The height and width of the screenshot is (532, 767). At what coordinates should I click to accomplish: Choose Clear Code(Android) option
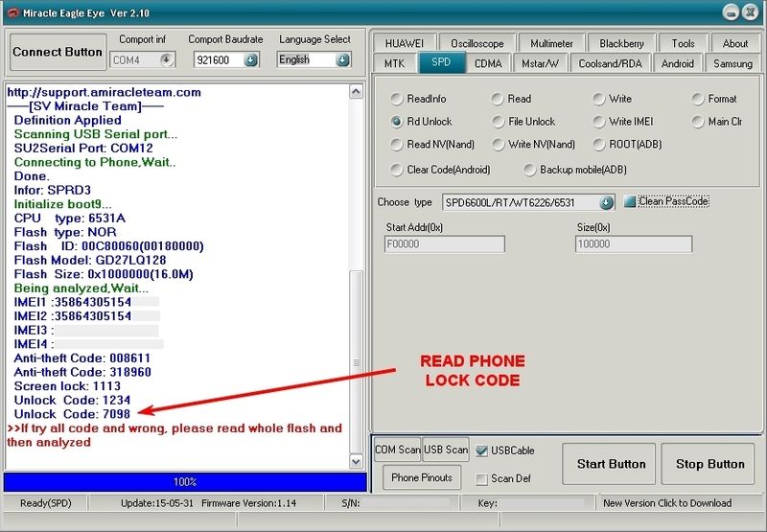(396, 170)
